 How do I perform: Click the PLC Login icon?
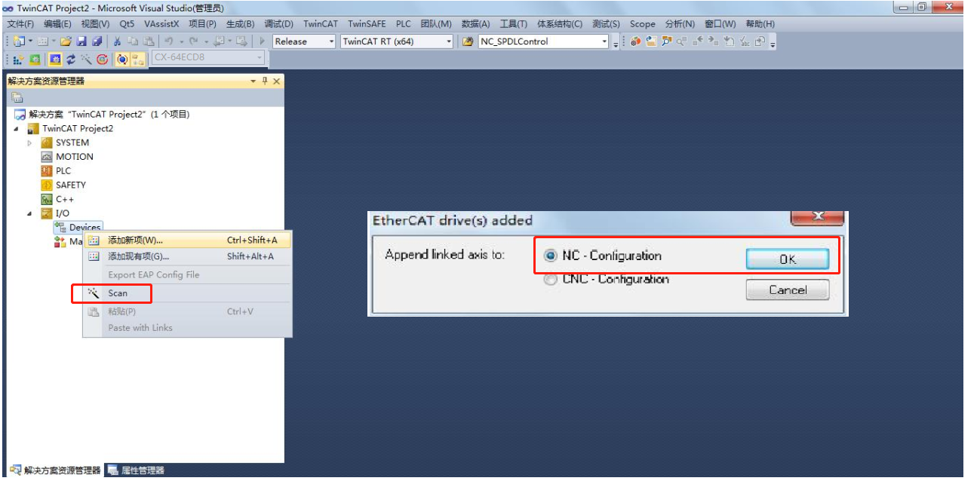coord(636,41)
